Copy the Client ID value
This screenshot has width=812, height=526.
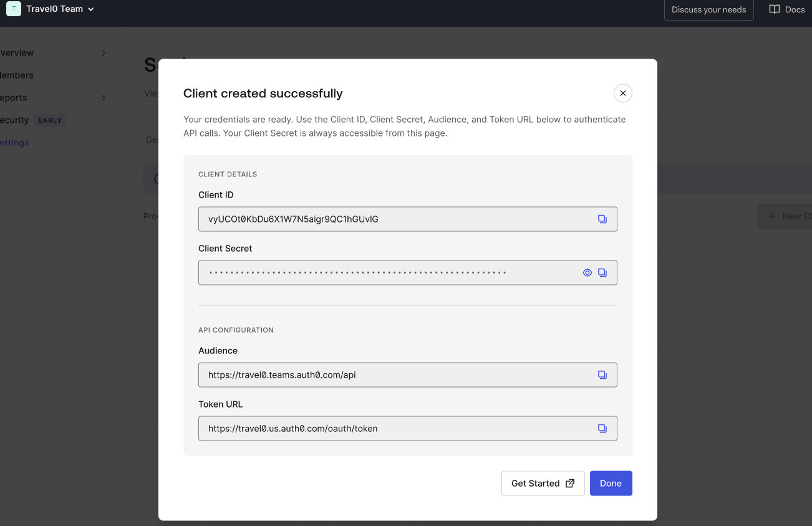click(602, 219)
